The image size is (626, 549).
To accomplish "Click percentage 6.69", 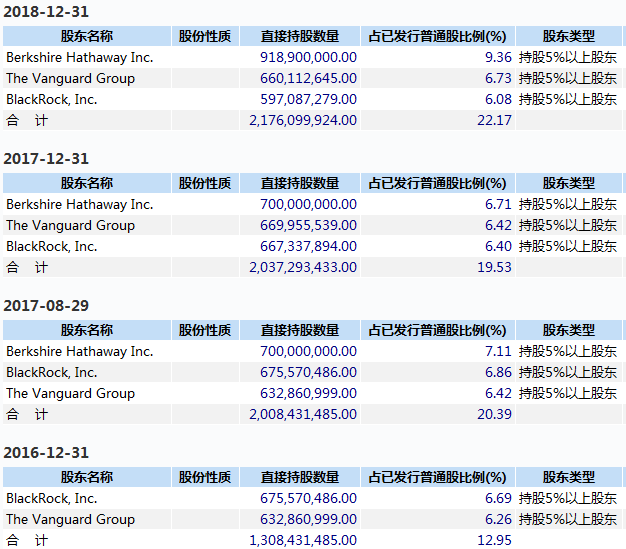I will click(x=498, y=498).
